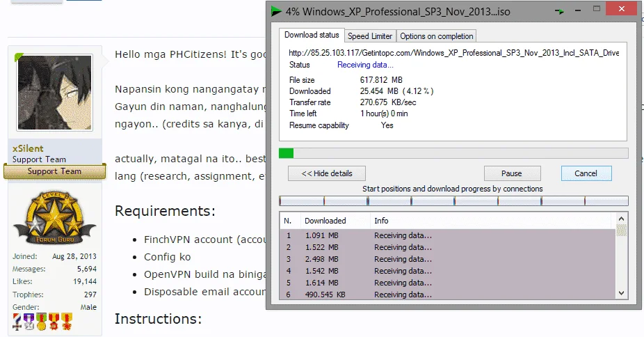Click the connections list scrollbar down arrow
Image resolution: width=644 pixels, height=337 pixels.
click(621, 293)
